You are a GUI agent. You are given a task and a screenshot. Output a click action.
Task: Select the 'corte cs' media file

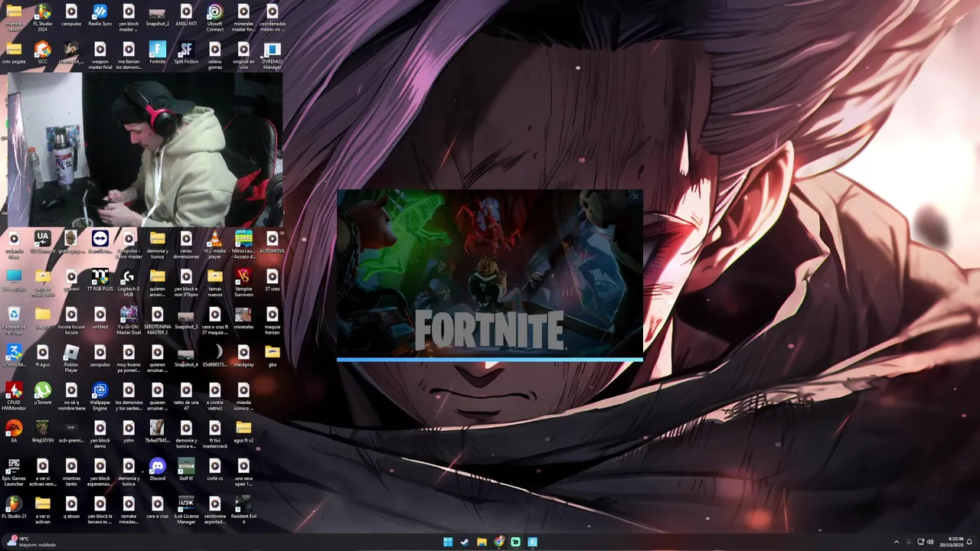pyautogui.click(x=215, y=470)
